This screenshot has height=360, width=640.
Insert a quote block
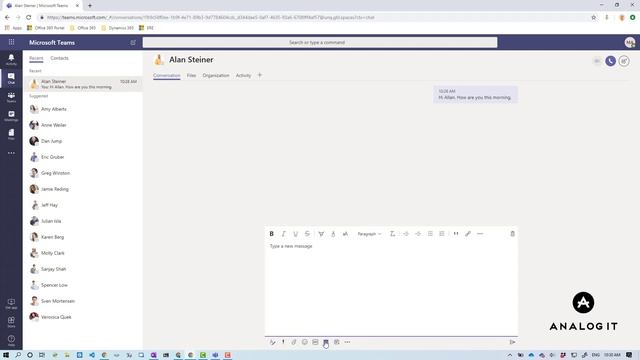[x=456, y=234]
